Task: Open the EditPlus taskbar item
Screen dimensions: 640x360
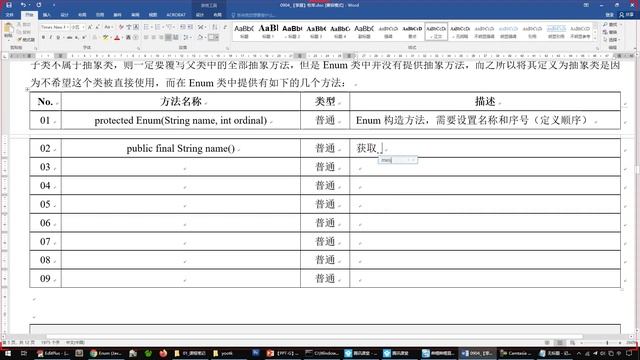Action: pyautogui.click(x=53, y=353)
